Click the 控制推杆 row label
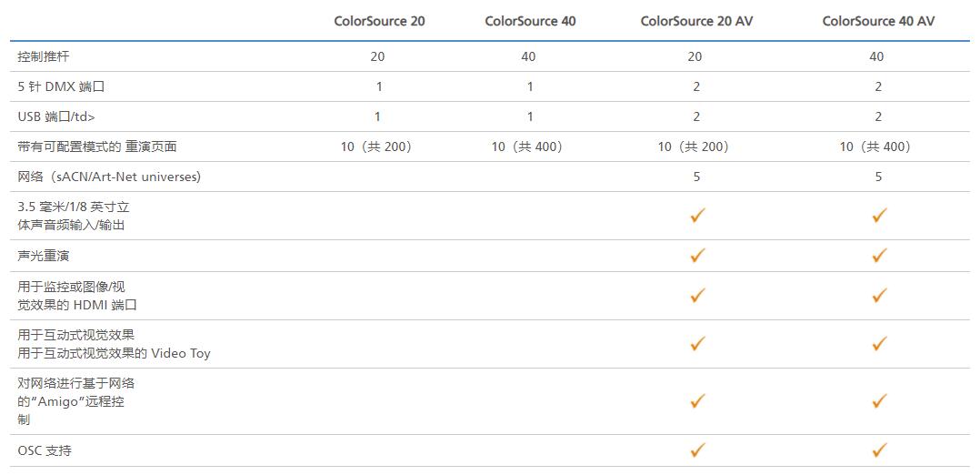Image resolution: width=980 pixels, height=475 pixels. 44,56
